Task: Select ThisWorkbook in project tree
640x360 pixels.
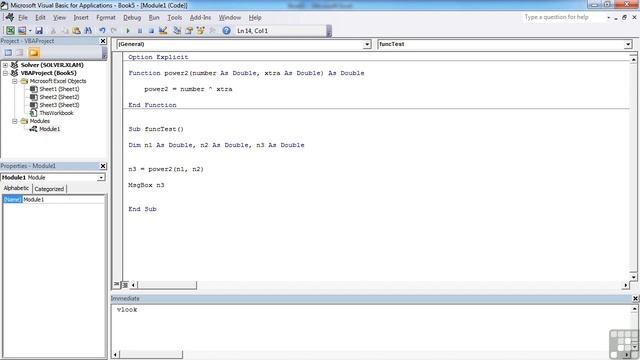Action: [56, 113]
